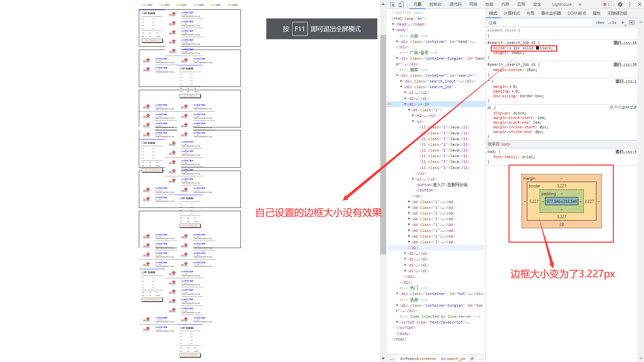This screenshot has width=644, height=362.
Task: Select div.search_job in the breadcrumb bar
Action: coord(453,358)
